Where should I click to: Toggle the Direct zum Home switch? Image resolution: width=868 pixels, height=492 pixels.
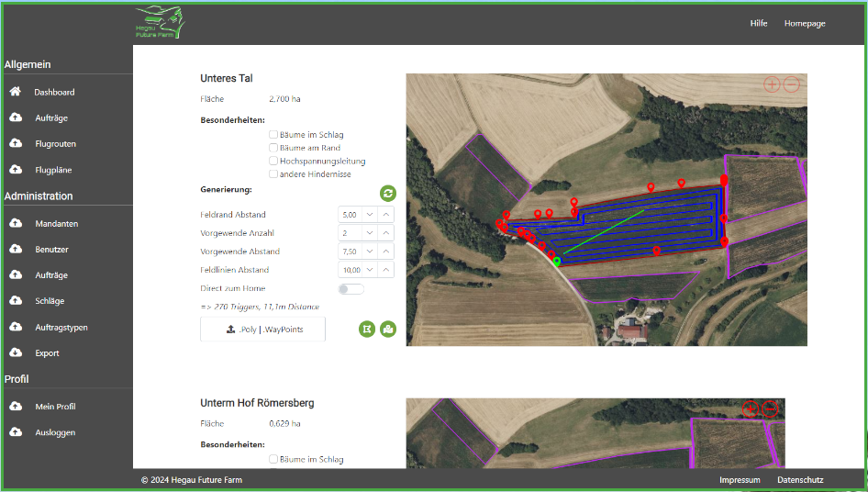351,289
